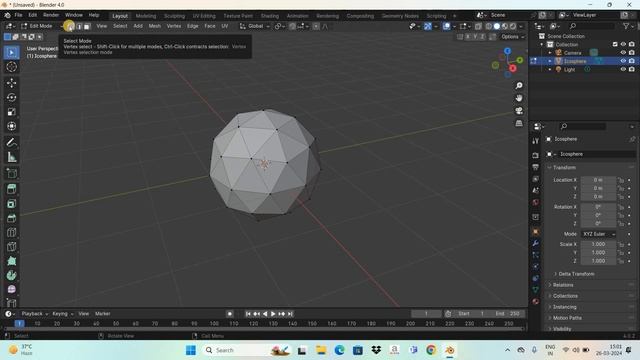Open the Mesh menu
The width and height of the screenshot is (640, 360).
tap(154, 26)
